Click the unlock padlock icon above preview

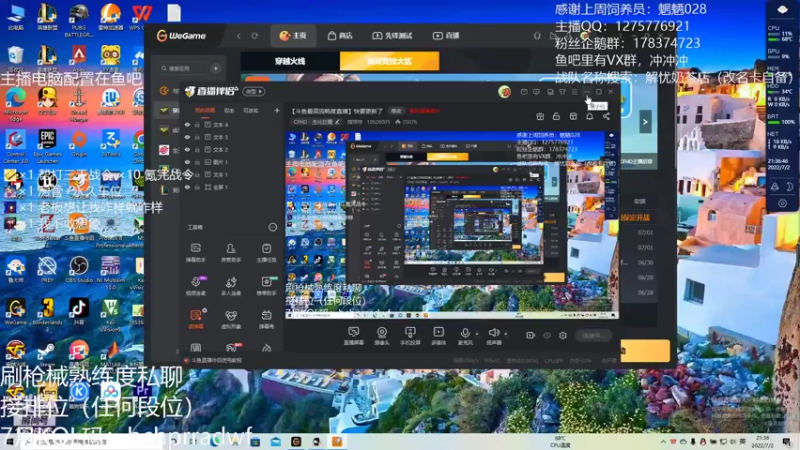point(556,116)
